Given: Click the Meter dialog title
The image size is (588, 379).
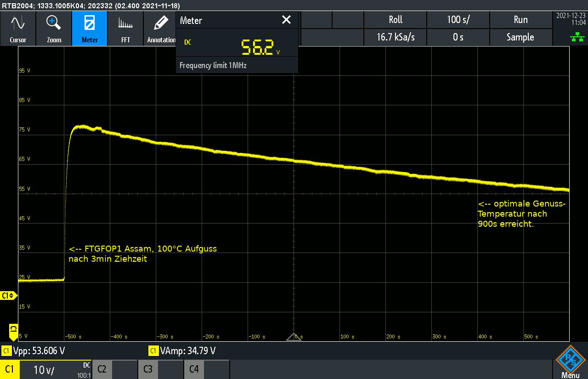Looking at the screenshot, I should [191, 20].
